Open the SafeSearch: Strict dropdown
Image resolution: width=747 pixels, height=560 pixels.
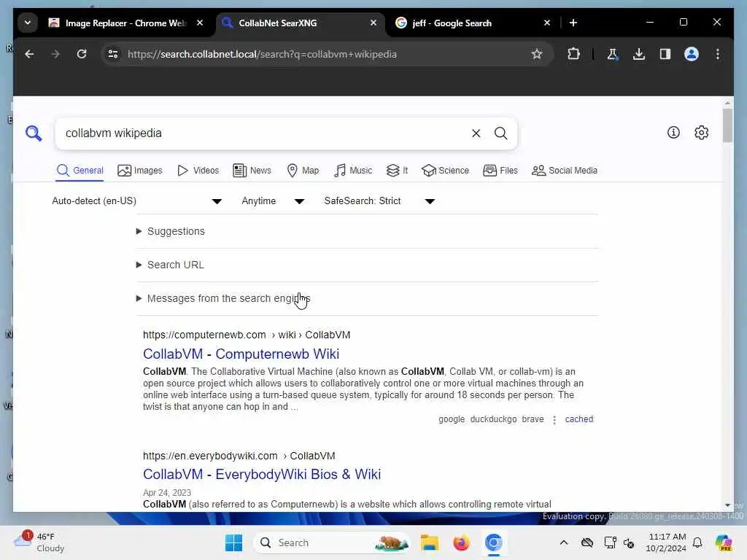pyautogui.click(x=379, y=201)
